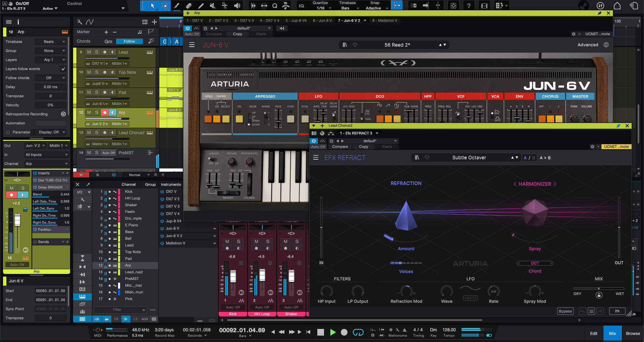The height and width of the screenshot is (342, 644).
Task: Select the Mute tool
Action: [x=213, y=6]
